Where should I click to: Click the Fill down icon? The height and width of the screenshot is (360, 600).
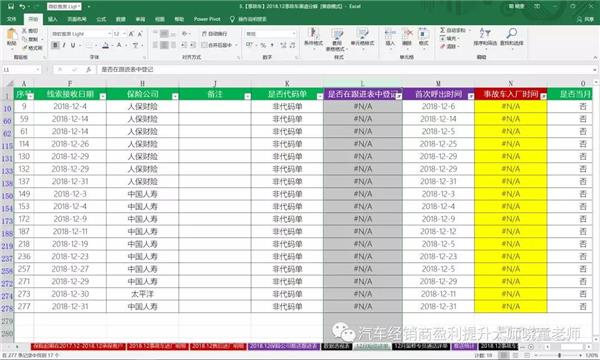click(443, 38)
